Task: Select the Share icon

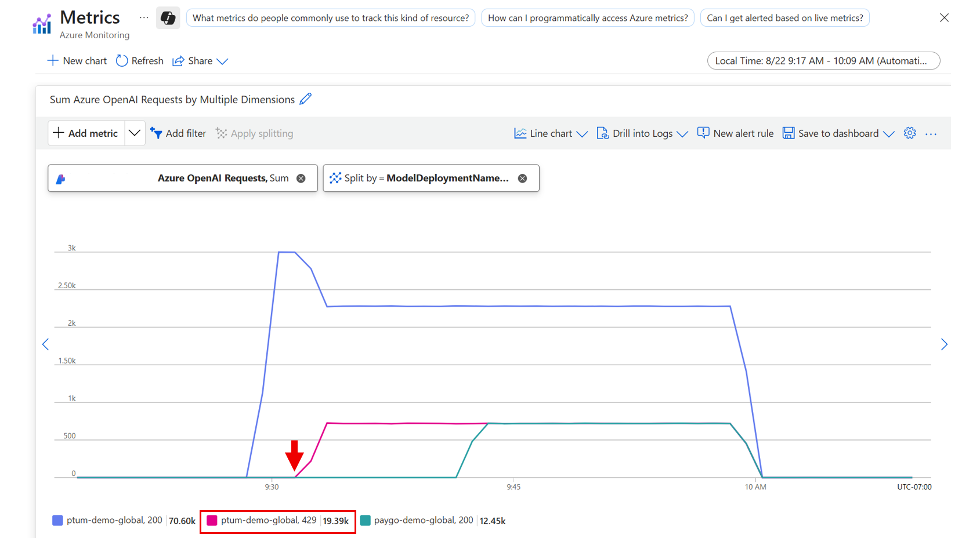Action: (x=179, y=60)
